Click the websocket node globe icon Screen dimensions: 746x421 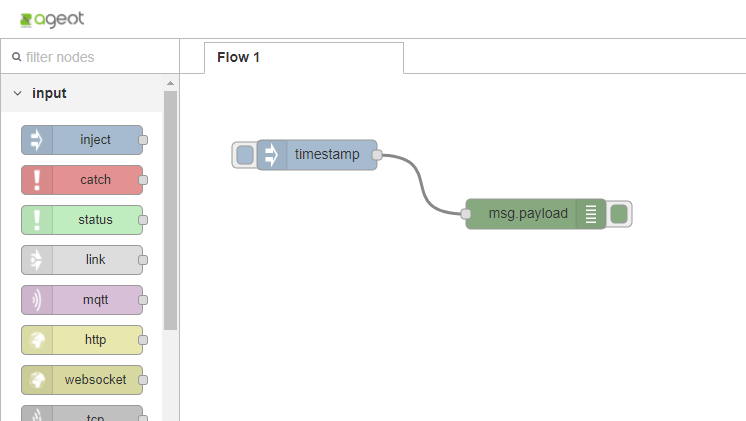37,379
